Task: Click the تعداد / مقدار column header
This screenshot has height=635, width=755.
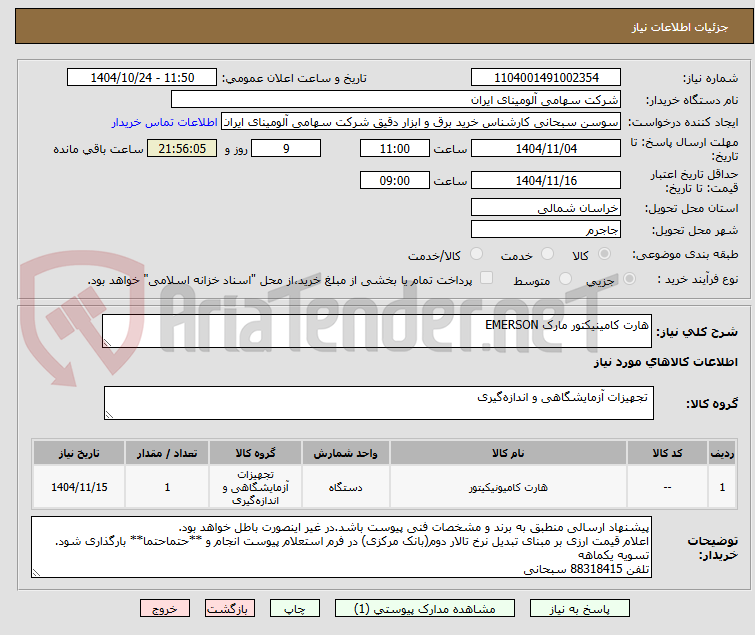Action: pos(167,453)
